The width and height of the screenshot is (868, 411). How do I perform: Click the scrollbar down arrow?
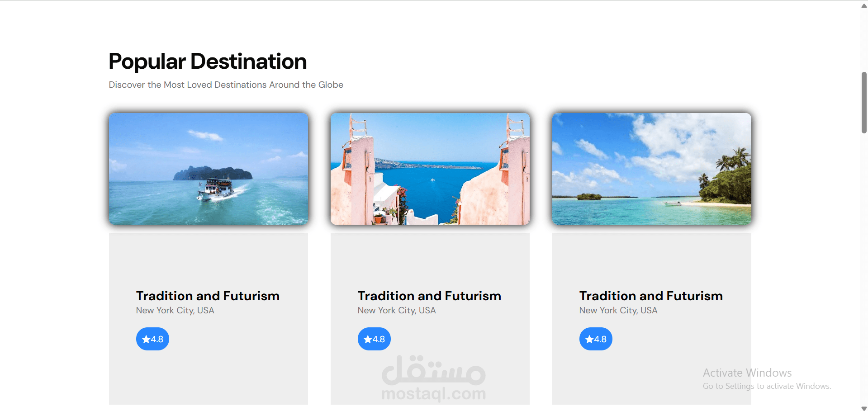[x=864, y=408]
